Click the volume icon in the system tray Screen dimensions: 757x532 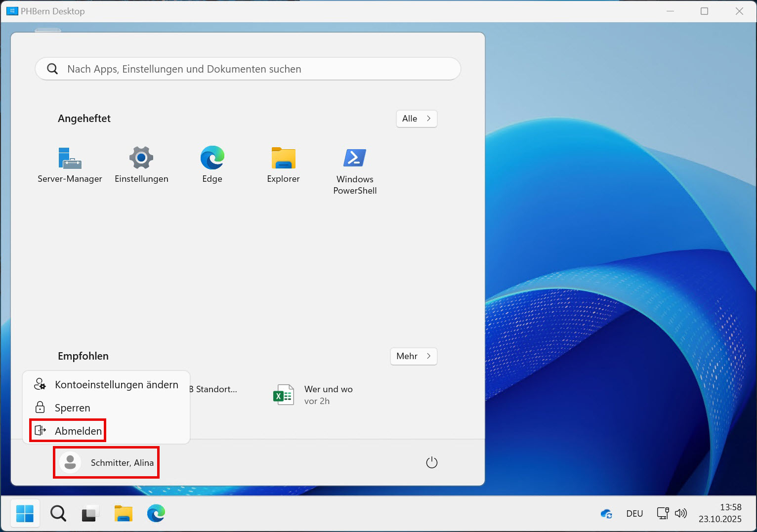point(681,513)
